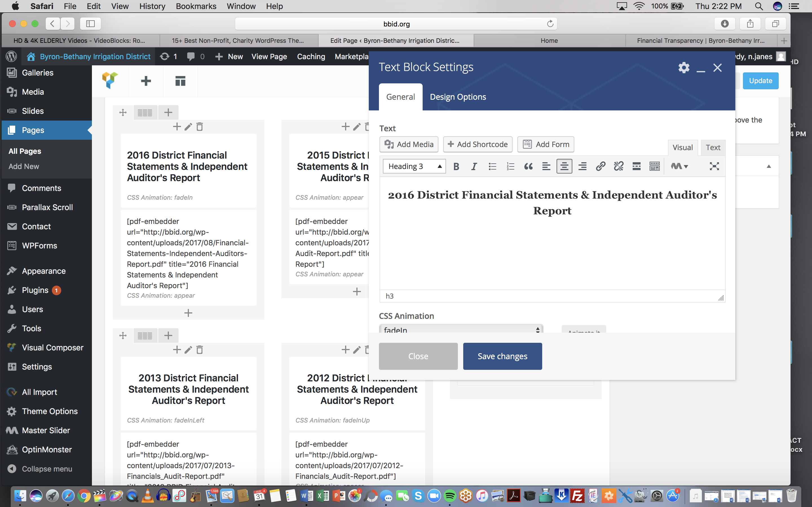Click the Save changes button
The height and width of the screenshot is (507, 812).
click(502, 356)
